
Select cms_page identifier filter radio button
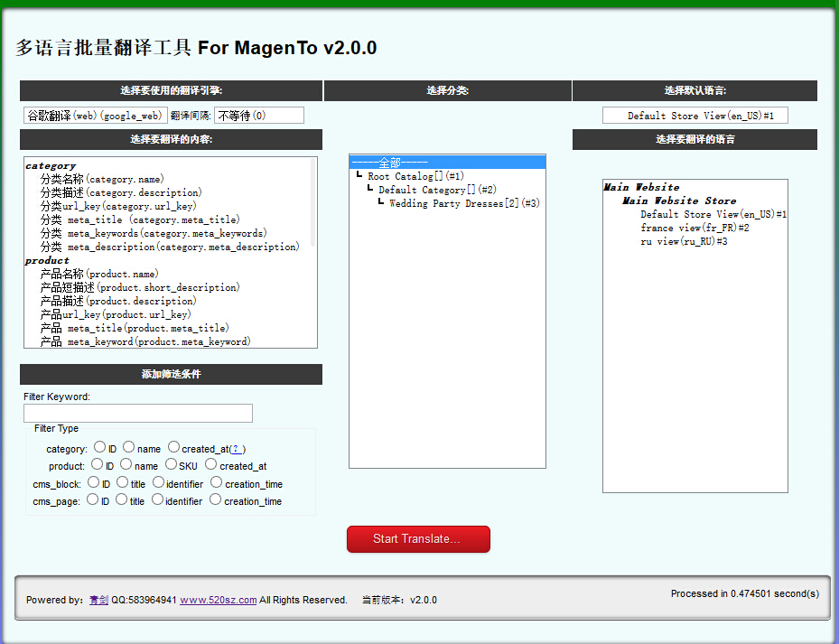(157, 499)
